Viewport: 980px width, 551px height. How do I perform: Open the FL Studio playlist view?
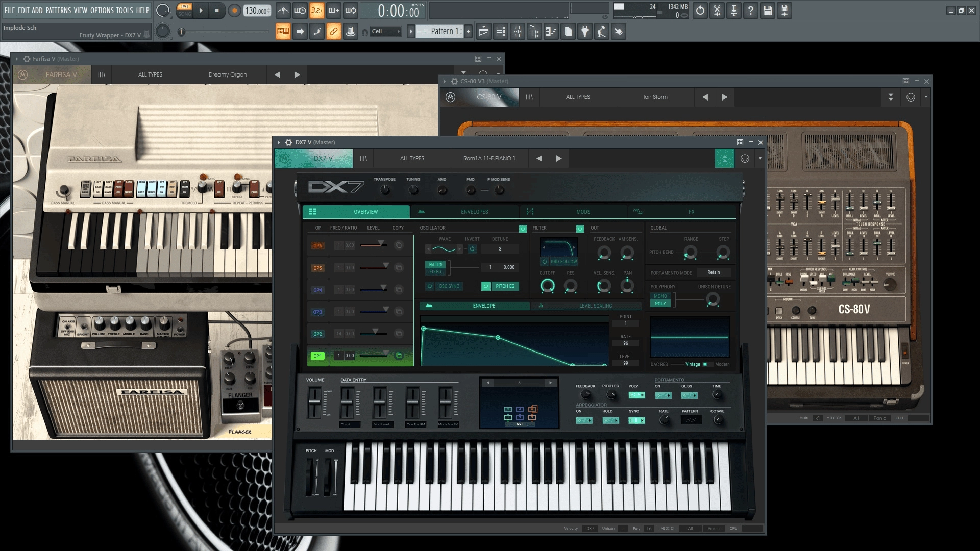(x=484, y=32)
